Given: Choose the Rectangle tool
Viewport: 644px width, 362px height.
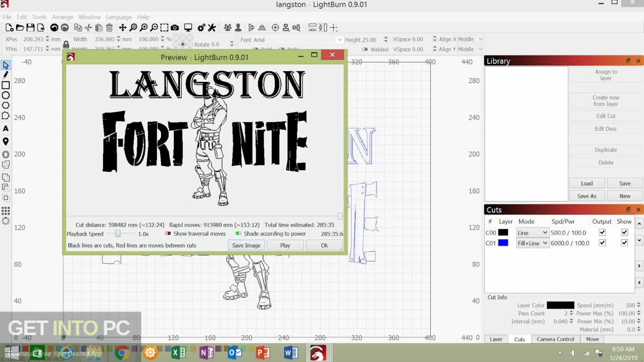Looking at the screenshot, I should [x=5, y=85].
